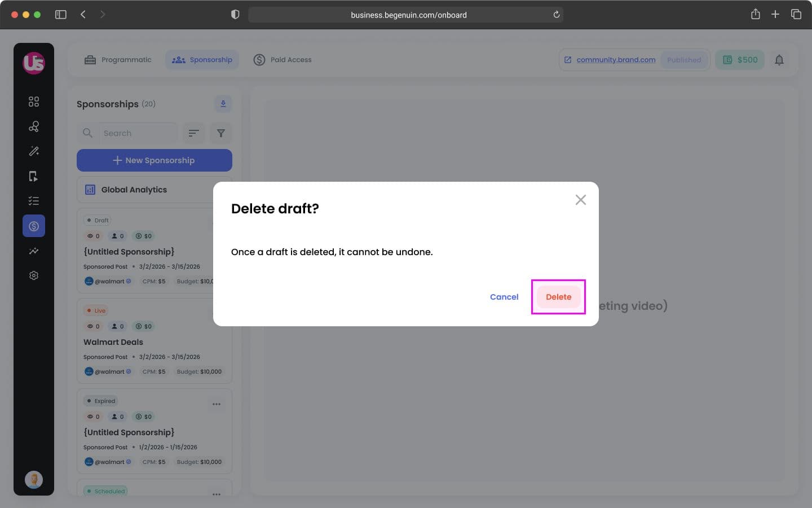Open the community nodes icon in sidebar
This screenshot has height=508, width=812.
pyautogui.click(x=34, y=126)
